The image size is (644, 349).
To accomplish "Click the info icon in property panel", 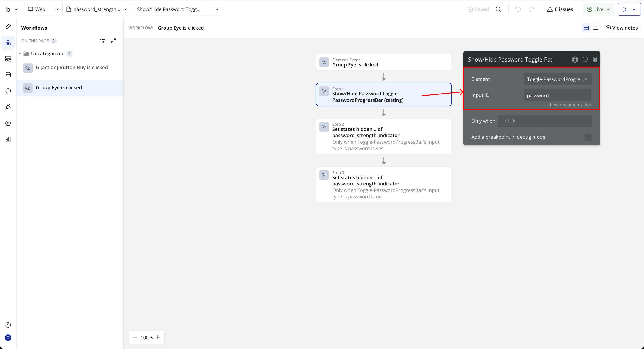I will 575,60.
